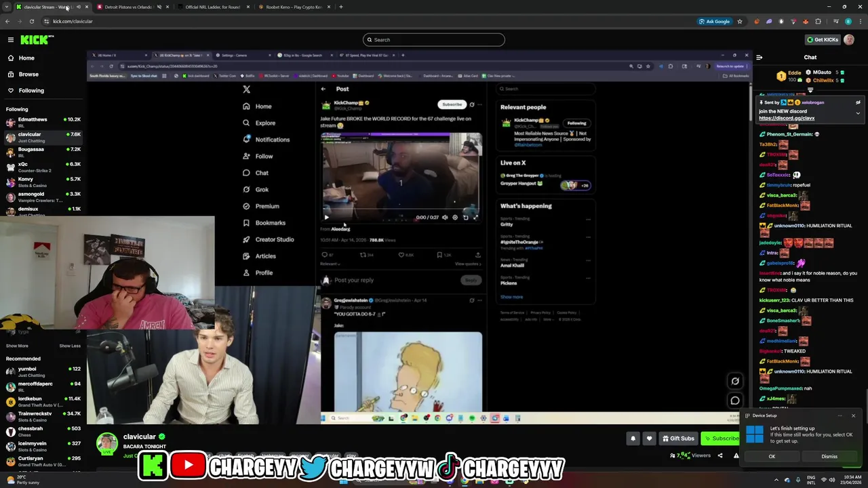
Task: Unpin the pinned chat message
Action: click(x=858, y=102)
